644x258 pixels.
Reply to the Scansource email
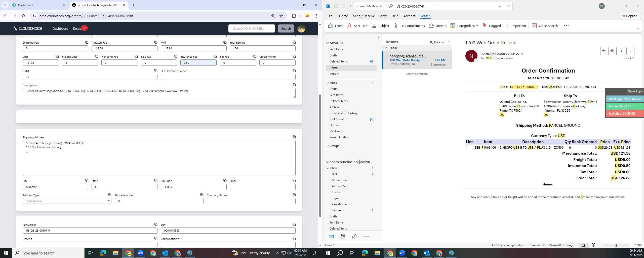point(604,51)
